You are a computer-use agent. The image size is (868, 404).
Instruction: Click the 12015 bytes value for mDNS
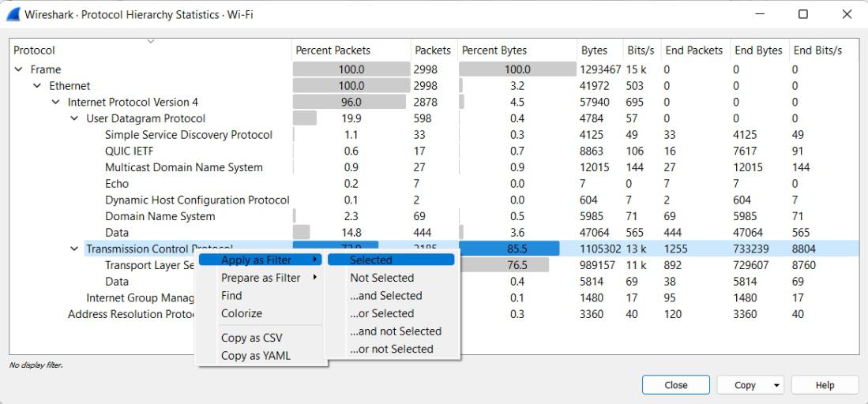tap(595, 167)
